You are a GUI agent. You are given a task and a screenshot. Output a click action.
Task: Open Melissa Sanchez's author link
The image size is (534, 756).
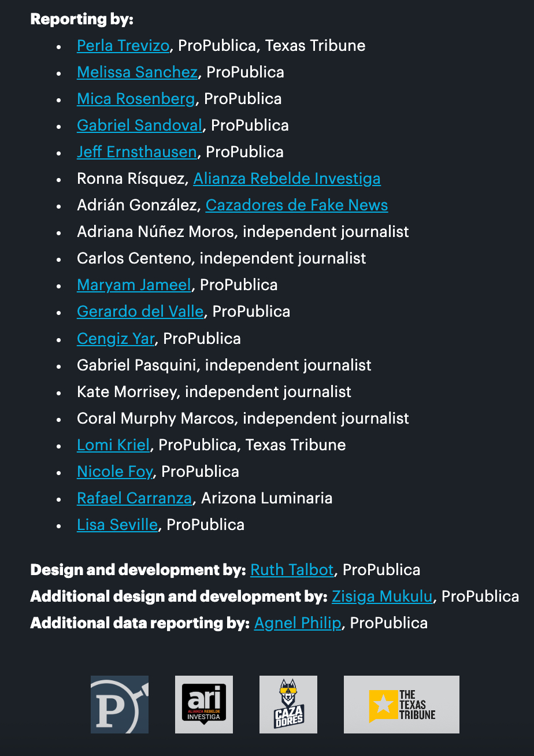(x=137, y=72)
